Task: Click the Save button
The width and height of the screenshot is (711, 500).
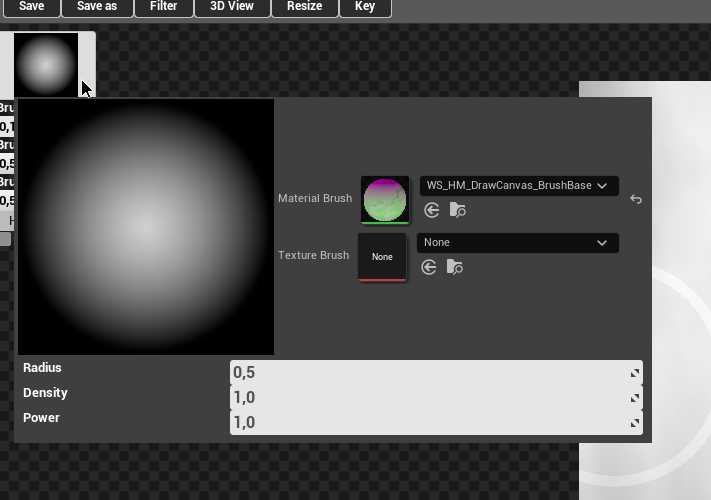Action: coord(31,7)
